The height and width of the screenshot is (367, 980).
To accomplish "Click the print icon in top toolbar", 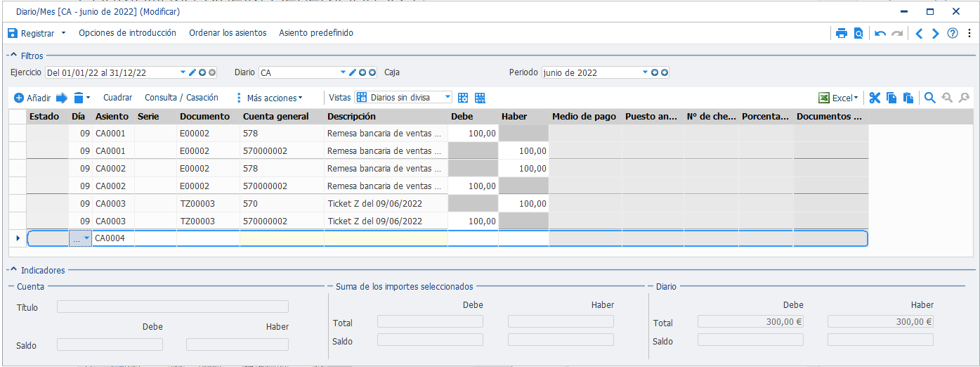I will point(842,33).
